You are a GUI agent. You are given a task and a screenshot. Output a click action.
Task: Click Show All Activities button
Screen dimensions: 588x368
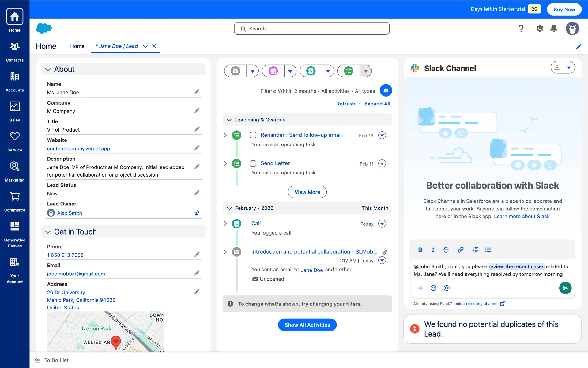coord(307,325)
